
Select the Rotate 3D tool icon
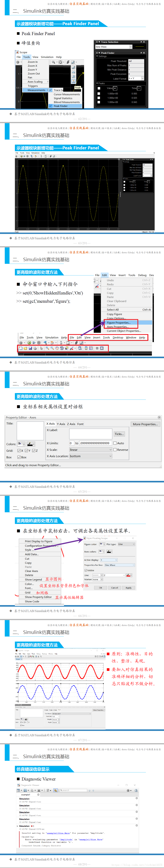pos(62,348)
